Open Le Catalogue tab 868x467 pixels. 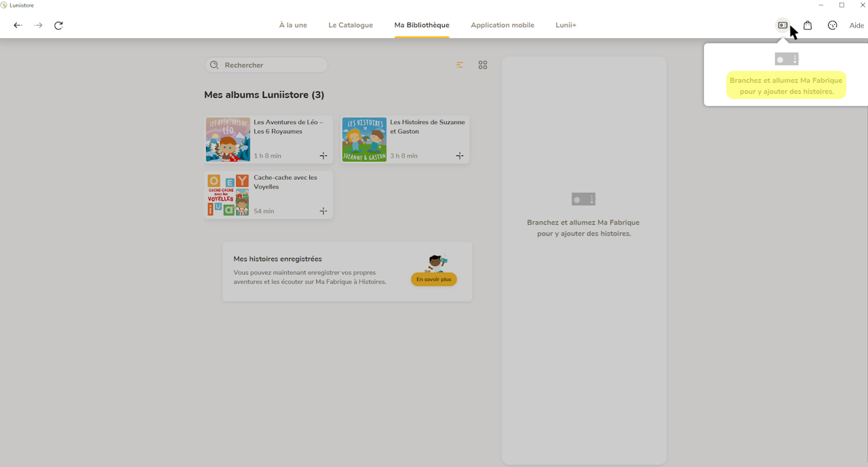coord(351,25)
